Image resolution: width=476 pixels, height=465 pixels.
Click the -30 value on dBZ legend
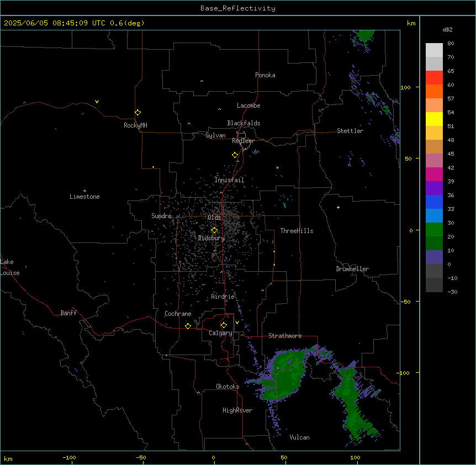click(452, 292)
